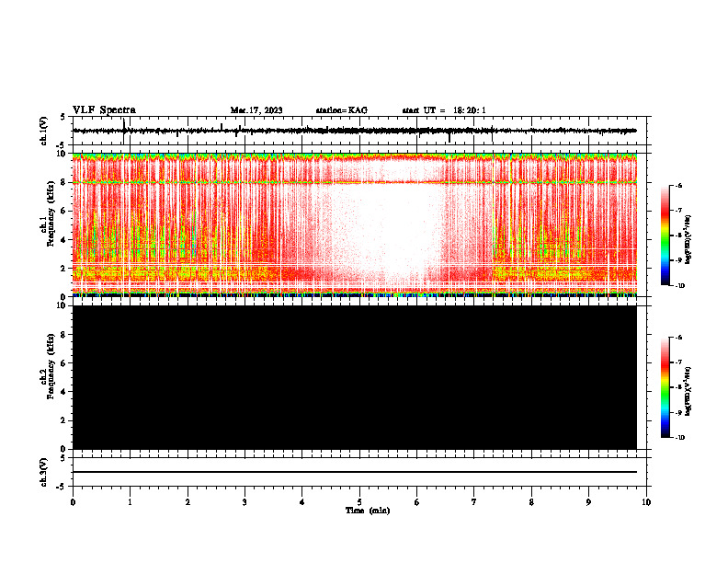Click the 'Time (min)' x-axis label

(368, 511)
